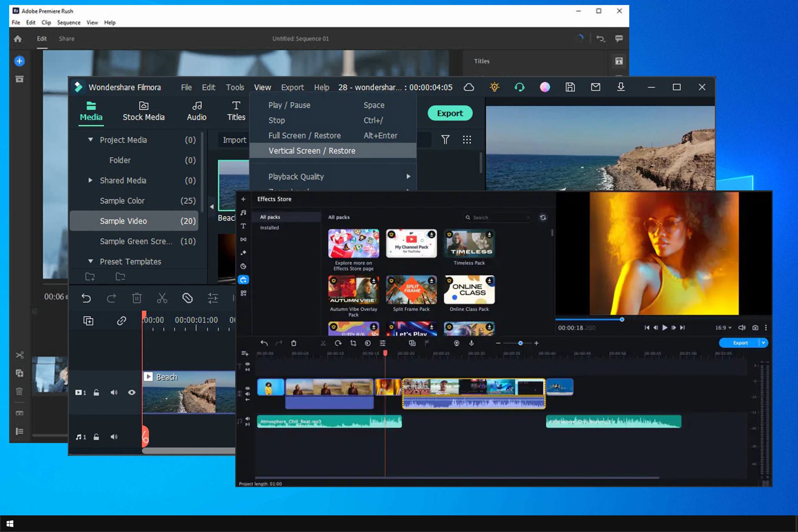The height and width of the screenshot is (532, 798).
Task: Take snapshot with camera icon under preview
Action: (x=755, y=328)
